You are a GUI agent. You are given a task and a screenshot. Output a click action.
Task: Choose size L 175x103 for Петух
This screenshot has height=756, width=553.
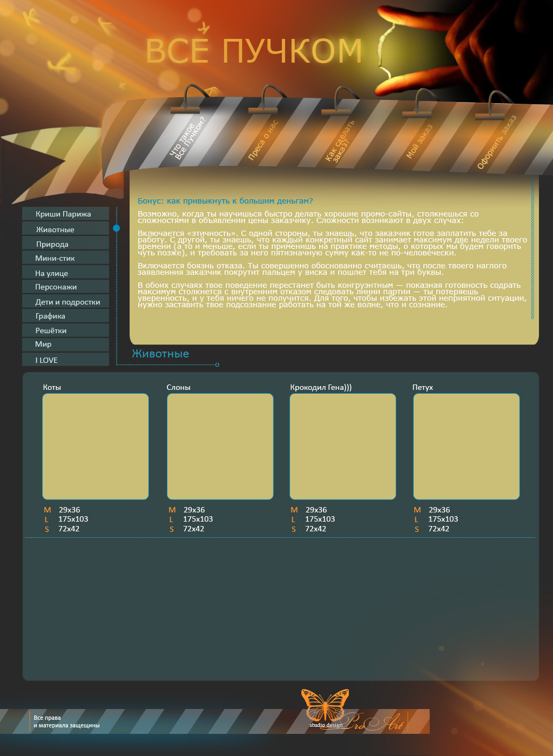tap(436, 519)
